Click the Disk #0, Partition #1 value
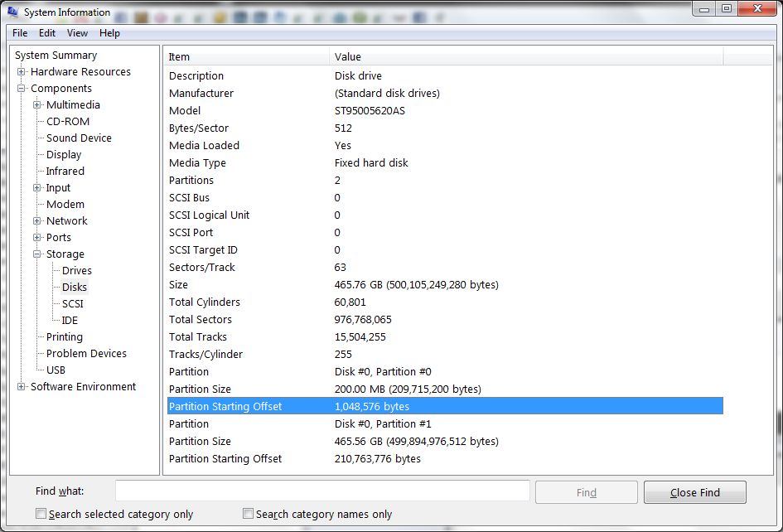 (x=383, y=423)
